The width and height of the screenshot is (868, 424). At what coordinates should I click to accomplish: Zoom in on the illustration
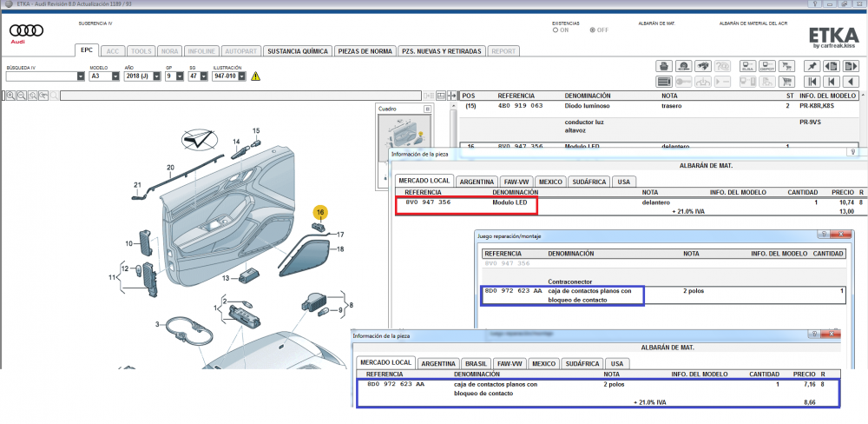click(10, 96)
